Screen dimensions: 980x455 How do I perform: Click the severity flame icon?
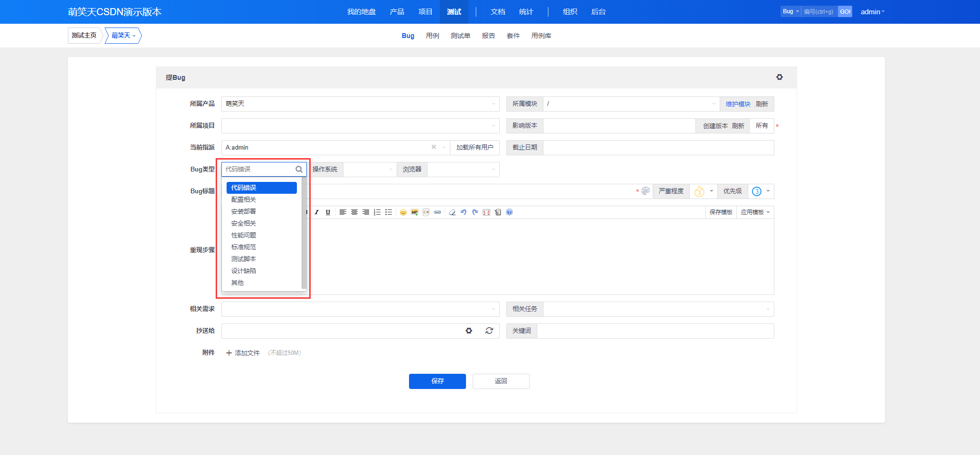click(699, 191)
